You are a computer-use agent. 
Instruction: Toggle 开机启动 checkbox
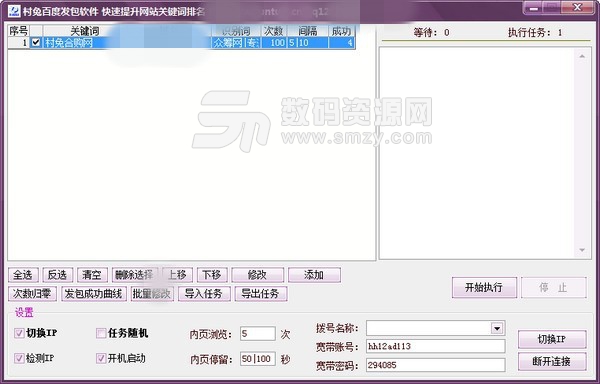click(x=101, y=358)
